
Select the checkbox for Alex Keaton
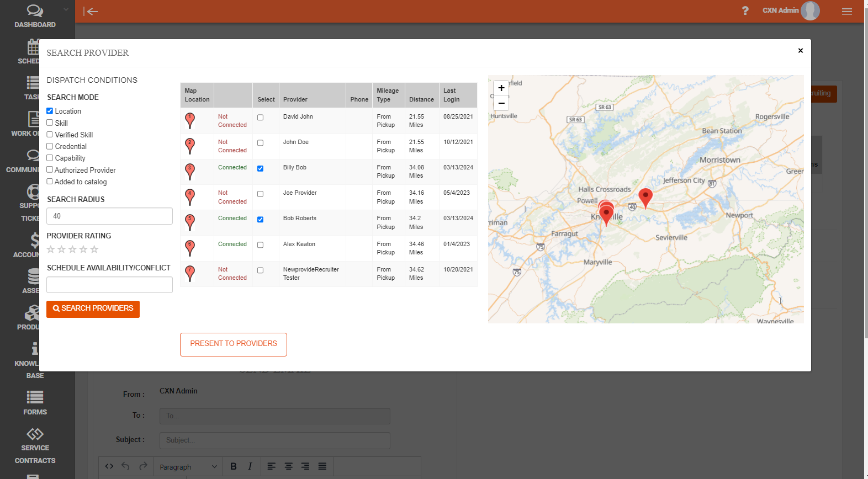[x=260, y=245]
